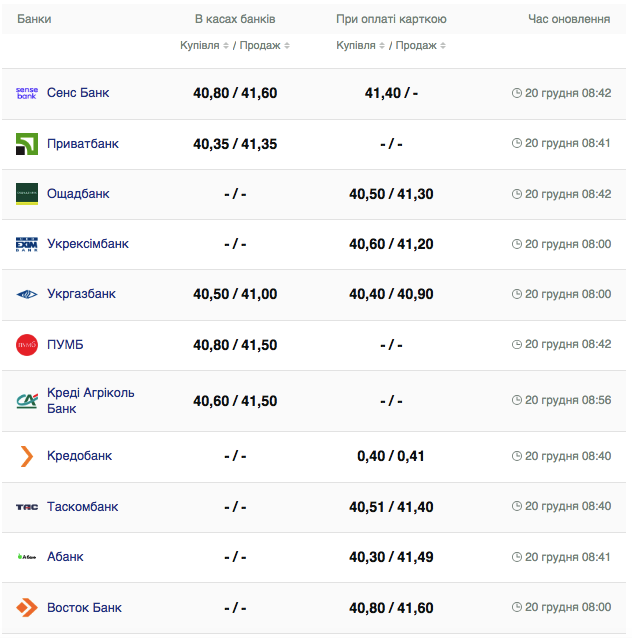The width and height of the screenshot is (632, 638).
Task: Click the Укрексімбанк EXIM logo
Action: [27, 244]
